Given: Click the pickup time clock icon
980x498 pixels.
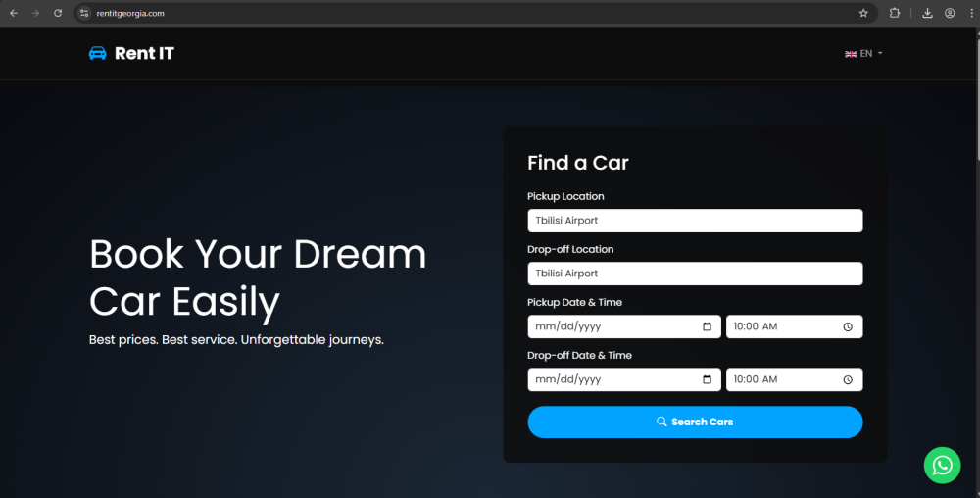Looking at the screenshot, I should pyautogui.click(x=849, y=326).
